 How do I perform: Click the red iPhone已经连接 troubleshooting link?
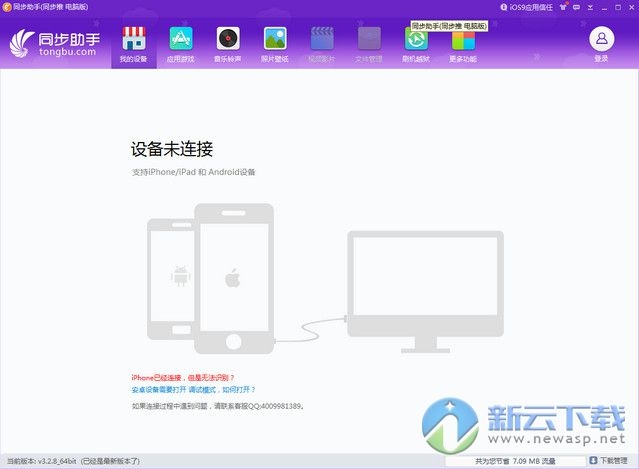pyautogui.click(x=183, y=378)
